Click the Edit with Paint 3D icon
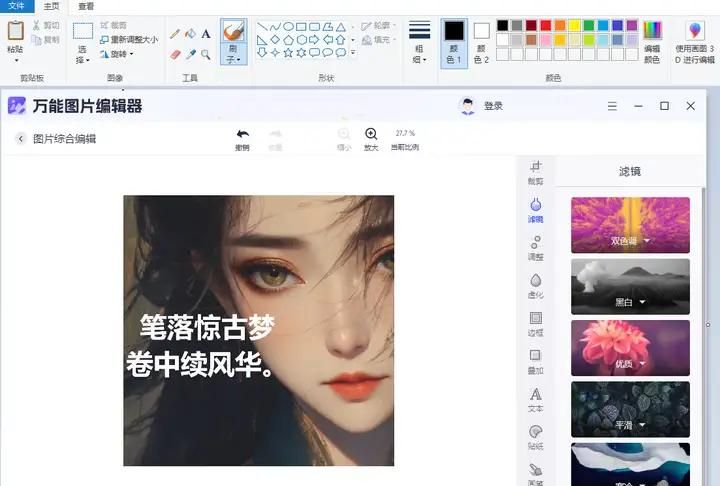720x486 pixels. [x=695, y=31]
